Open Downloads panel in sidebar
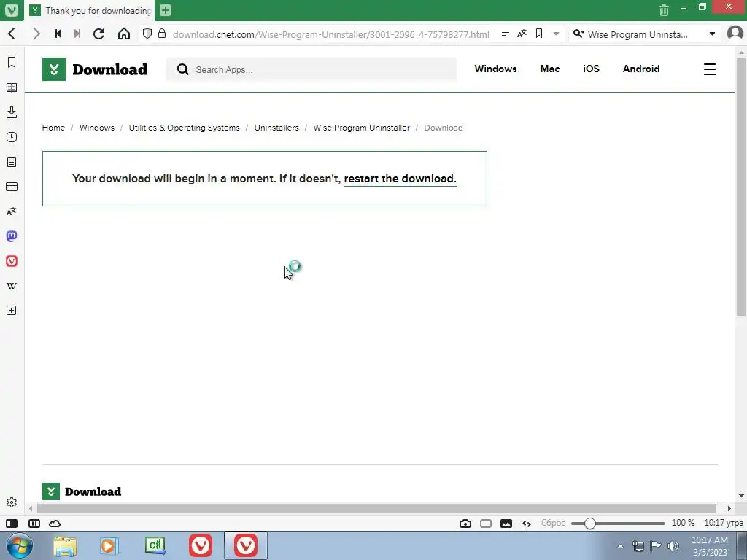The width and height of the screenshot is (747, 560). (x=12, y=112)
